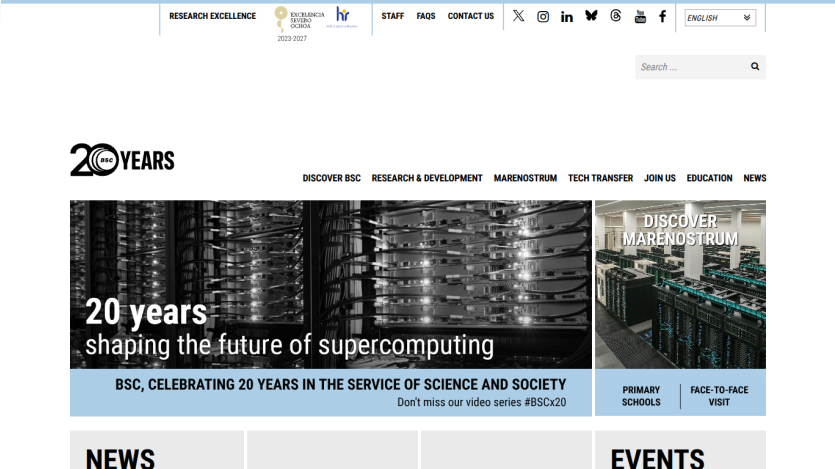Viewport: 835px width, 469px height.
Task: Open the Facebook social icon
Action: point(662,17)
